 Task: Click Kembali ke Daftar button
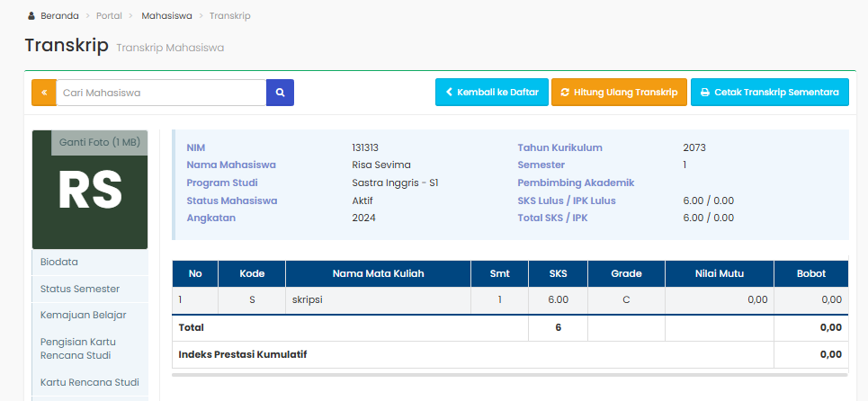(492, 92)
